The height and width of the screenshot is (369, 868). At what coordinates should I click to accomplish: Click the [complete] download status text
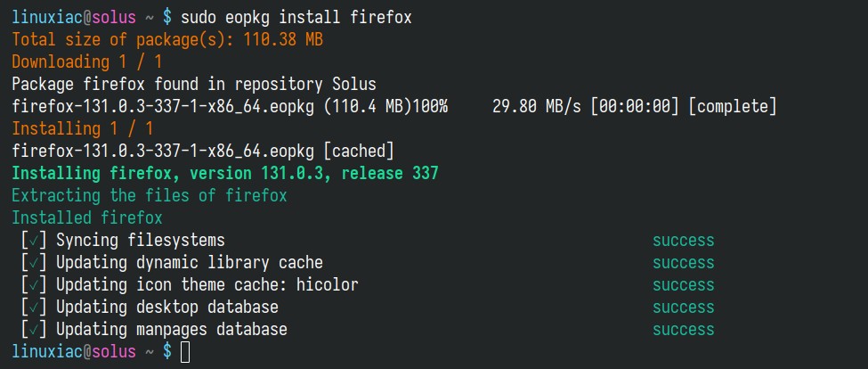pyautogui.click(x=733, y=106)
